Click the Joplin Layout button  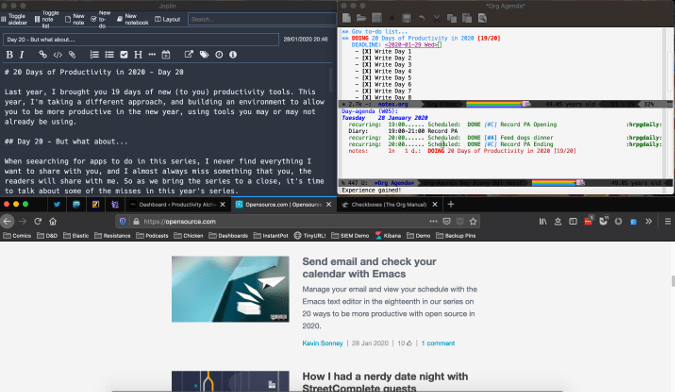[167, 19]
